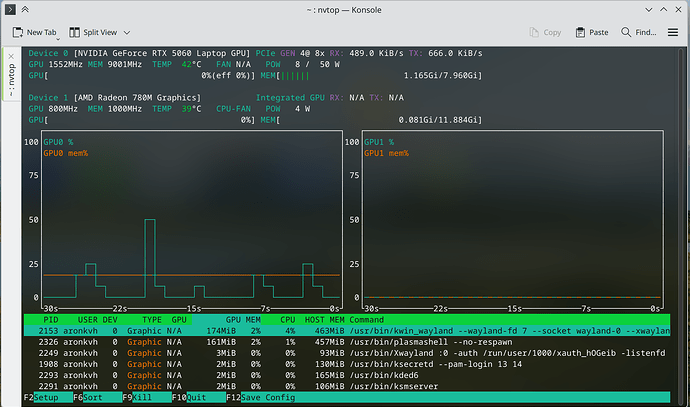Screen dimensions: 690x407
Task: Expand the Split View chevron
Action: point(127,33)
